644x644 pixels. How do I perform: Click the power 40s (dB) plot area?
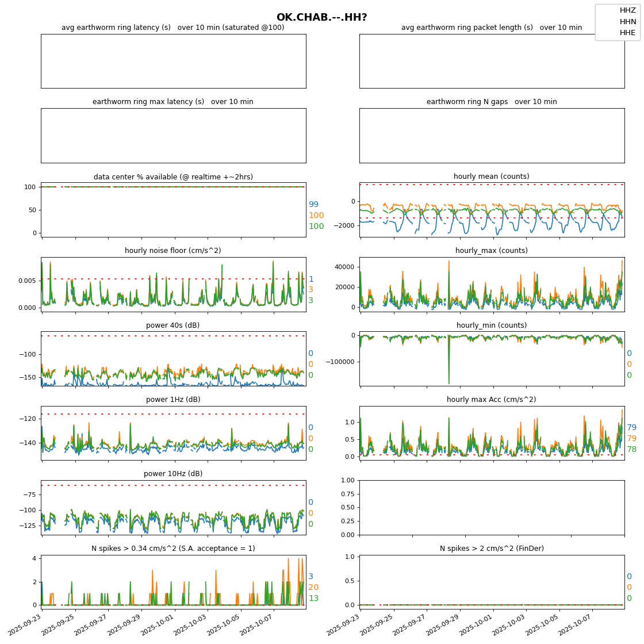173,358
